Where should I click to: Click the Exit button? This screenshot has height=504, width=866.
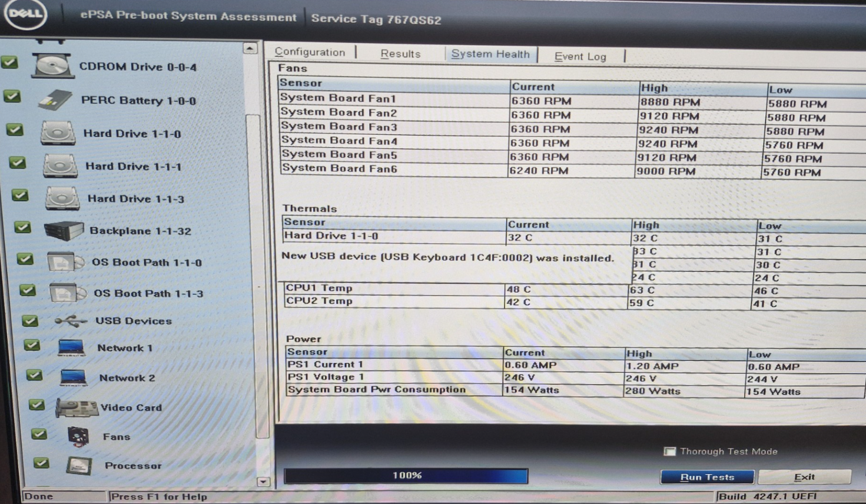pos(804,477)
